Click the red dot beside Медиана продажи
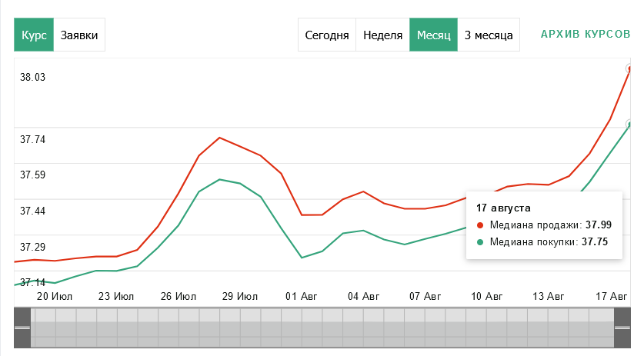The image size is (644, 356). pos(481,225)
